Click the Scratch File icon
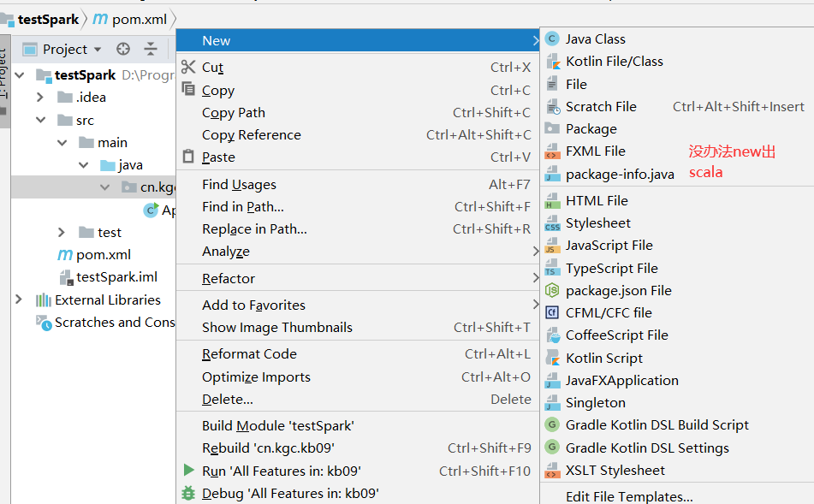 553,106
